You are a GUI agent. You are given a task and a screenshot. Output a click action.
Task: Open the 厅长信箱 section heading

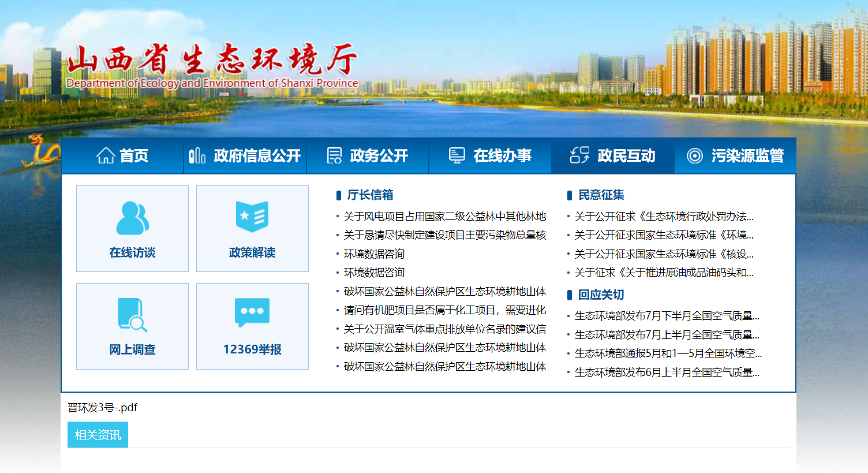(370, 195)
